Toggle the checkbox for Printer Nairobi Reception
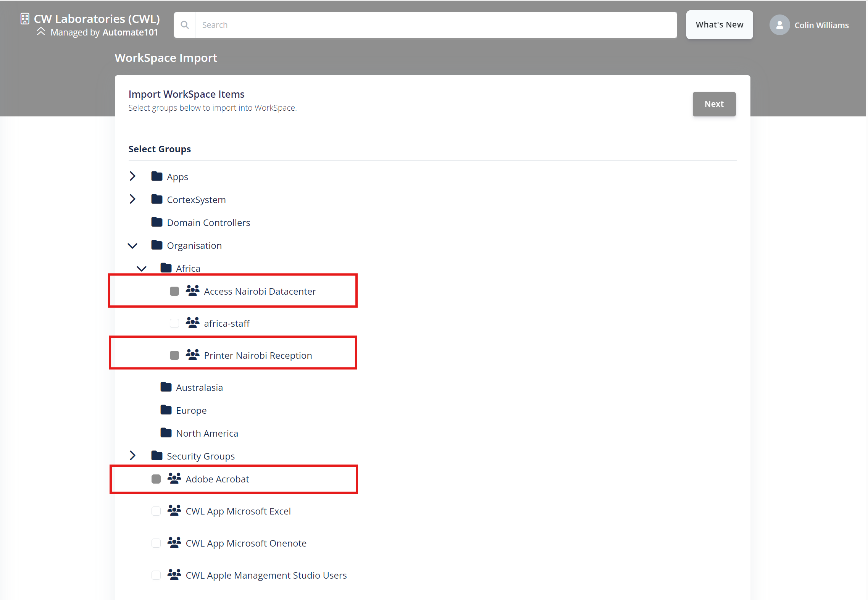 coord(173,355)
